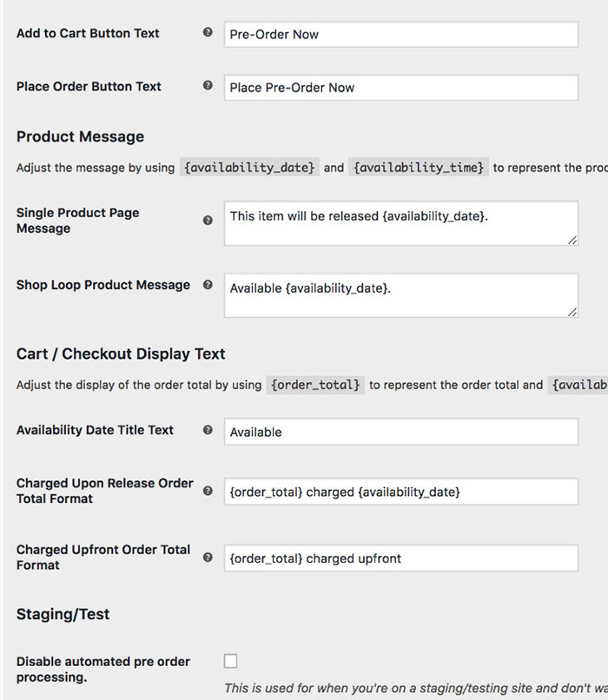Viewport: 608px width, 700px height.
Task: Click help icon for Charged Upon Release format
Action: [208, 491]
